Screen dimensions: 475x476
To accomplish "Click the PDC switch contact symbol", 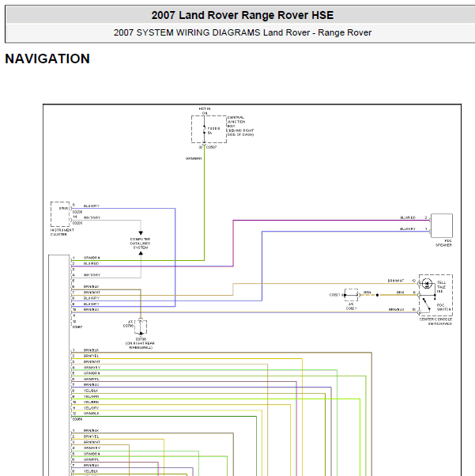I will (426, 304).
